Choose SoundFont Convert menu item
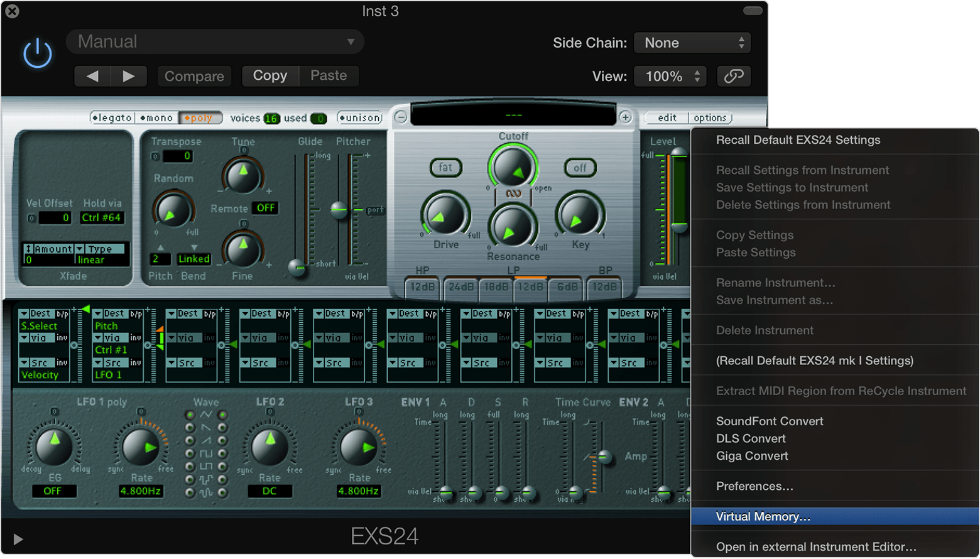This screenshot has height=559, width=980. [x=835, y=421]
